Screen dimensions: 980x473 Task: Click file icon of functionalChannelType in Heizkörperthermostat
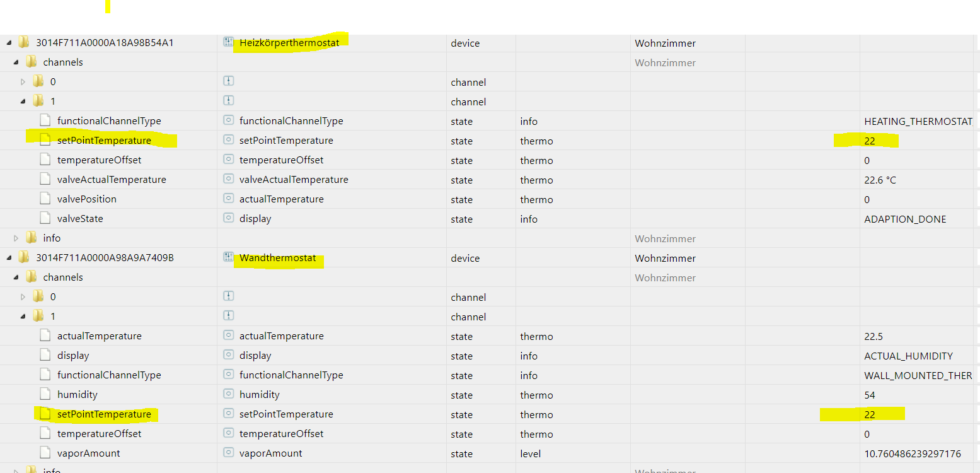pyautogui.click(x=45, y=120)
